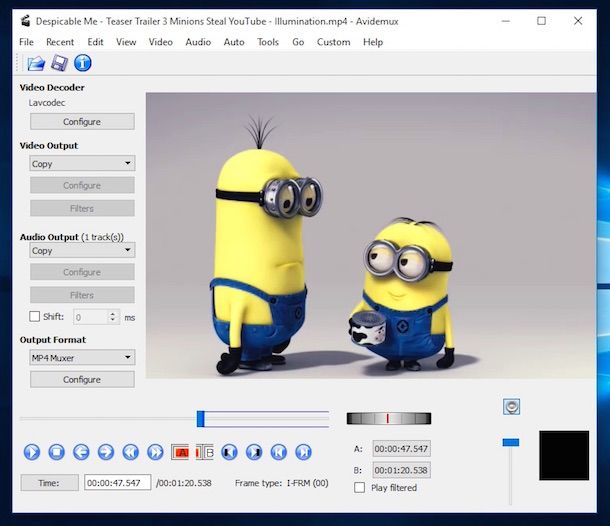
Task: Jump to the previous keyframe (rewind icon)
Action: (x=130, y=452)
